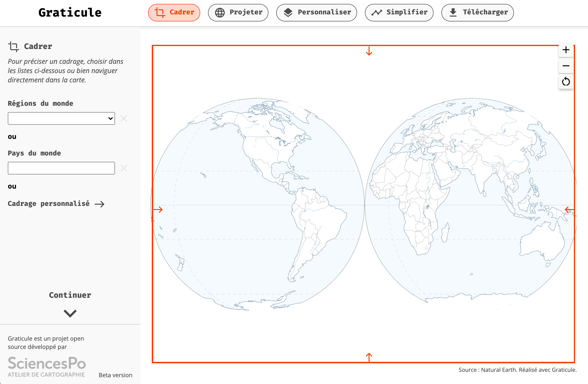Go to the Télécharger step

click(x=477, y=12)
